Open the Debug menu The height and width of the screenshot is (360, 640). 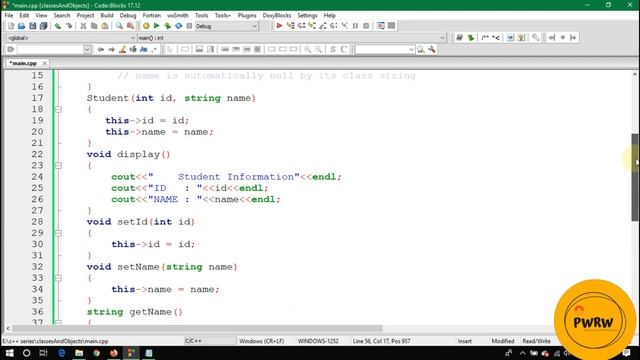pyautogui.click(x=128, y=15)
